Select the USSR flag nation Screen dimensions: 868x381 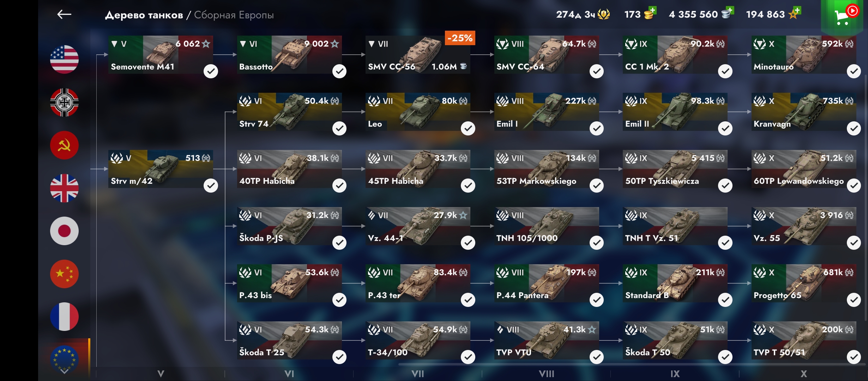[64, 145]
